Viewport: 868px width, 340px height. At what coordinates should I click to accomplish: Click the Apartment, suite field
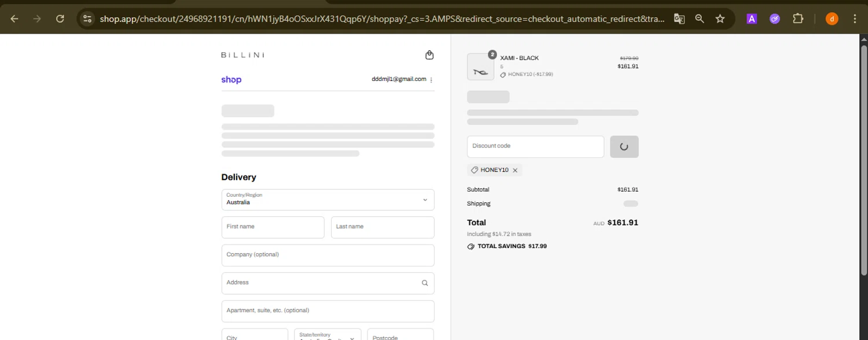tap(328, 311)
